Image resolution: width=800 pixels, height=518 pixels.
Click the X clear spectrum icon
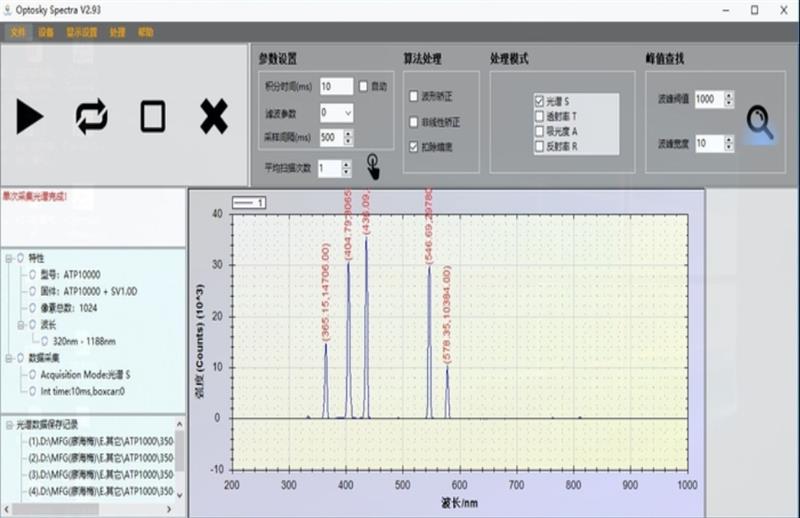[x=213, y=117]
